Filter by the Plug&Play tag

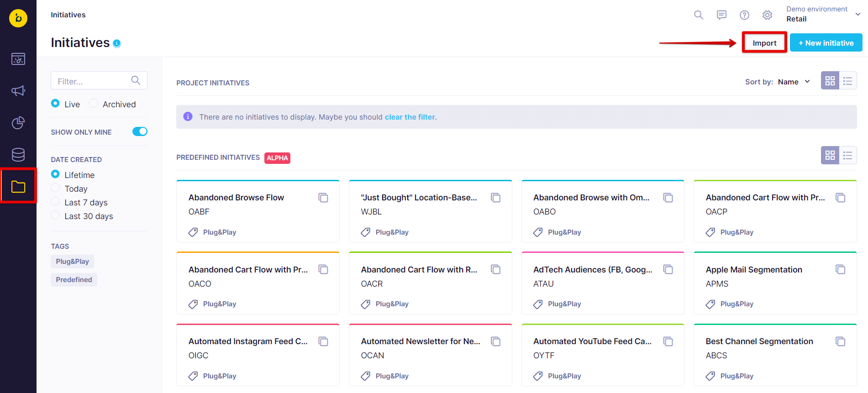(72, 262)
